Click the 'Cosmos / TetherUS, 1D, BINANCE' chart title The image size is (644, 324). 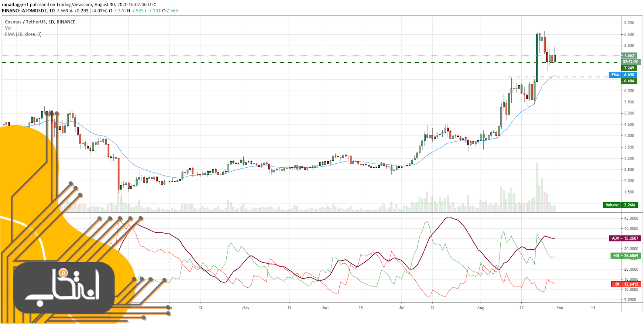(x=40, y=22)
